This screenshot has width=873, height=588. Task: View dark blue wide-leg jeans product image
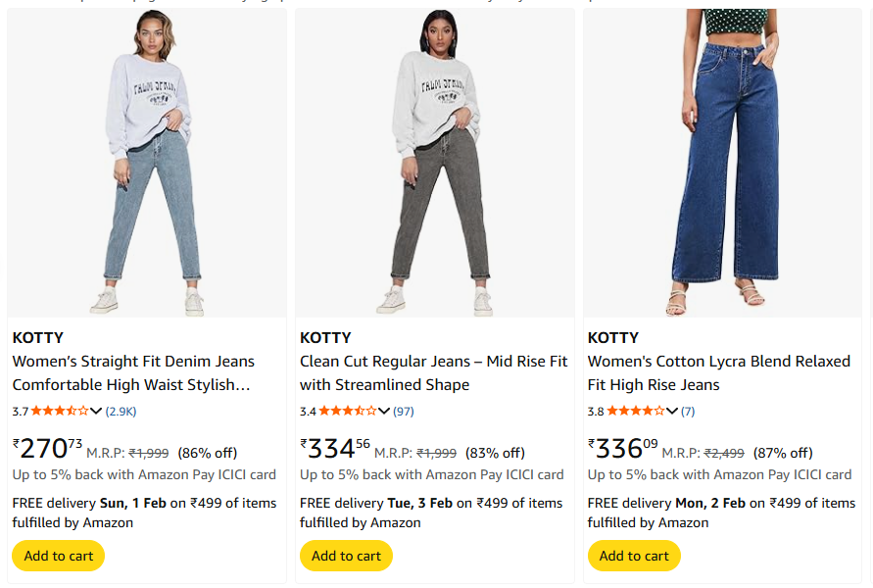(723, 162)
